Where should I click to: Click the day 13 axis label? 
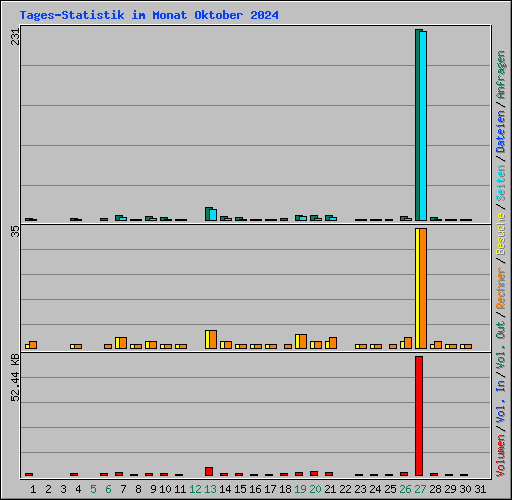(210, 489)
